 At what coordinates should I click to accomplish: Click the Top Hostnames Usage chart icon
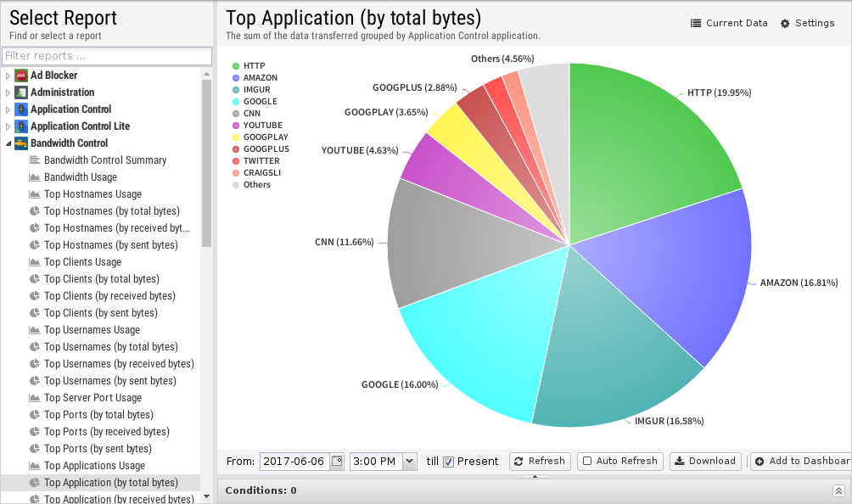pyautogui.click(x=34, y=194)
